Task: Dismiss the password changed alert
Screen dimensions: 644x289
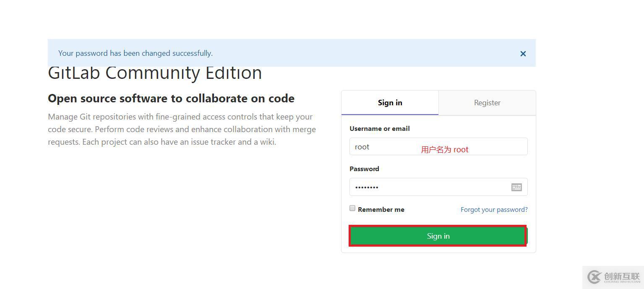Action: point(523,54)
